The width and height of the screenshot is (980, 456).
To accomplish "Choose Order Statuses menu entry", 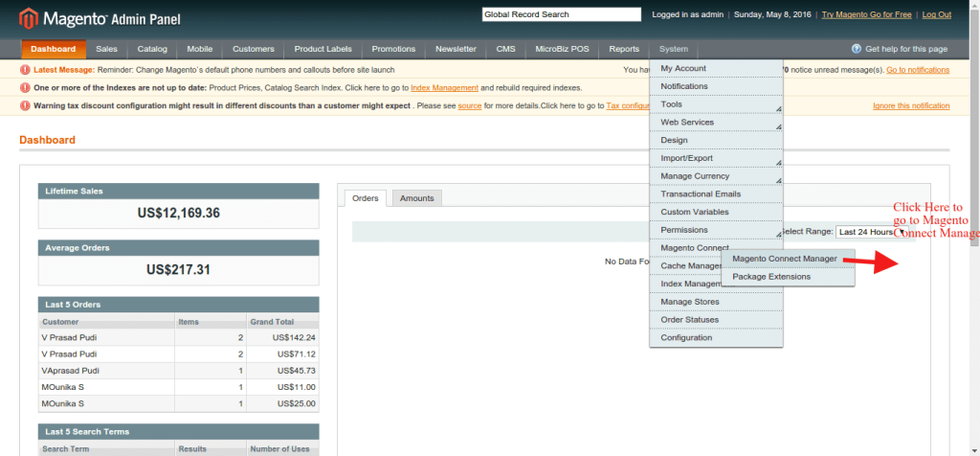I will pyautogui.click(x=716, y=320).
